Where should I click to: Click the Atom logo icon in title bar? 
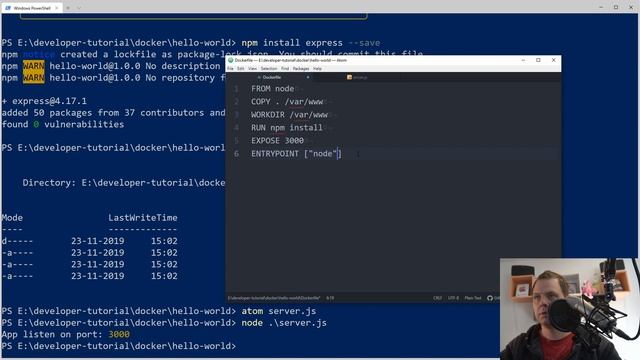coord(231,60)
